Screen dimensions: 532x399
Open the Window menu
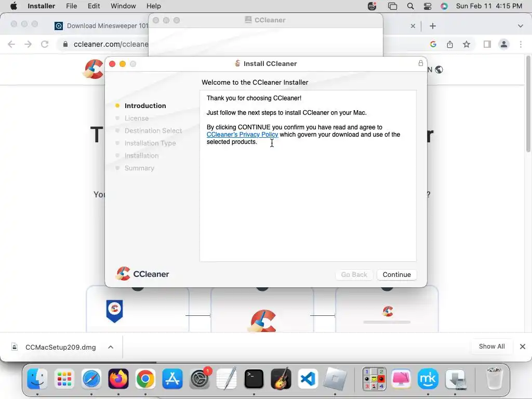(x=123, y=6)
